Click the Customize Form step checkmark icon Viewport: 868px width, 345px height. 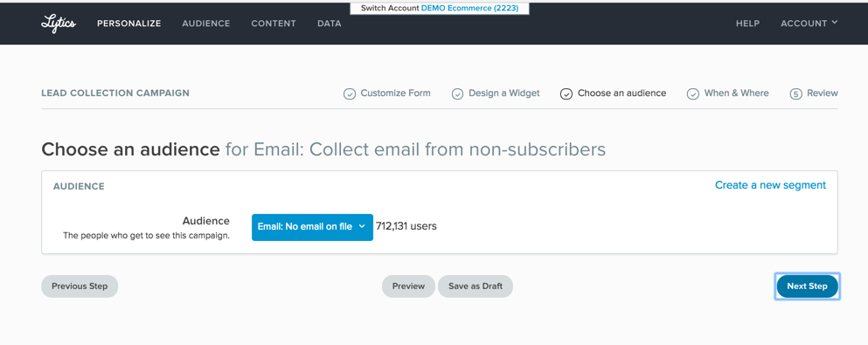point(350,94)
